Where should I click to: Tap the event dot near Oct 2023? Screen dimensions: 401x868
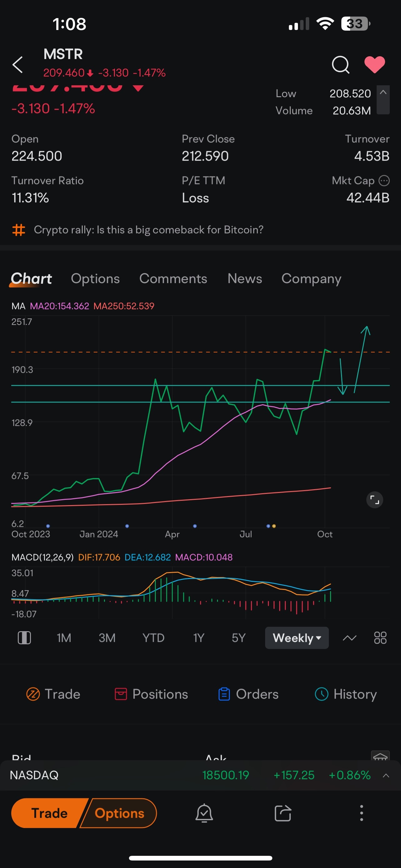pyautogui.click(x=48, y=526)
